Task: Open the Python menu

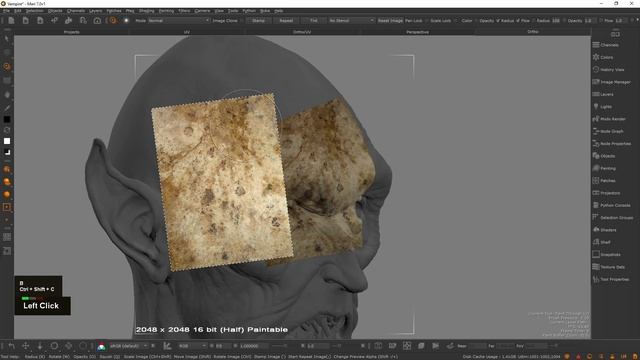Action: [249, 11]
